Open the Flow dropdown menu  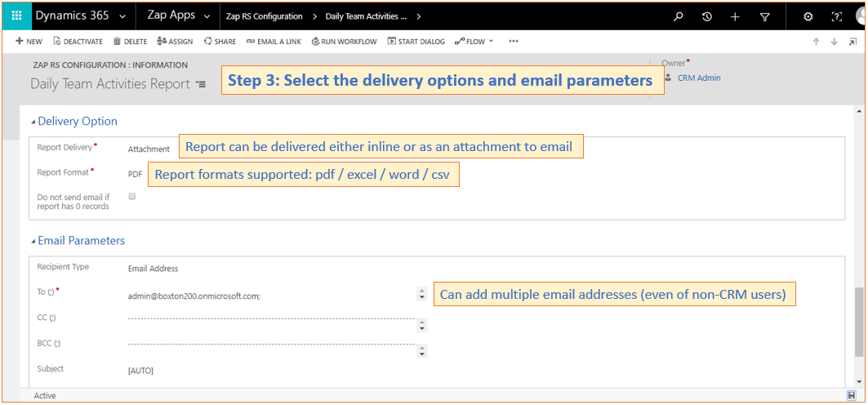[474, 42]
